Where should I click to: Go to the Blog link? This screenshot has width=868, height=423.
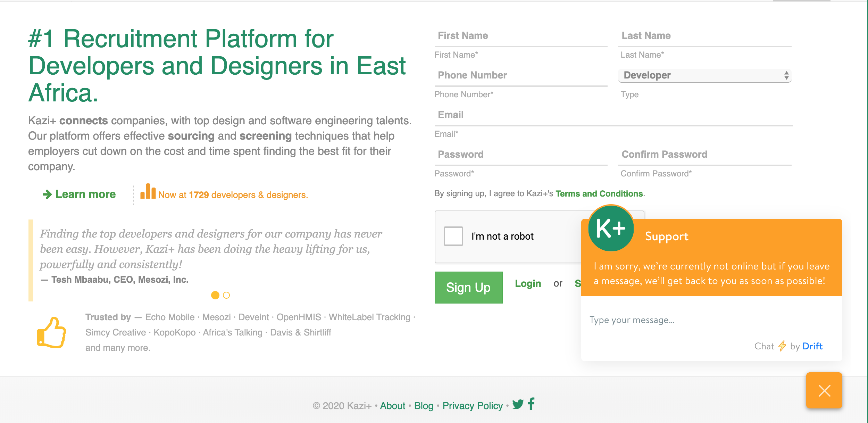click(424, 406)
